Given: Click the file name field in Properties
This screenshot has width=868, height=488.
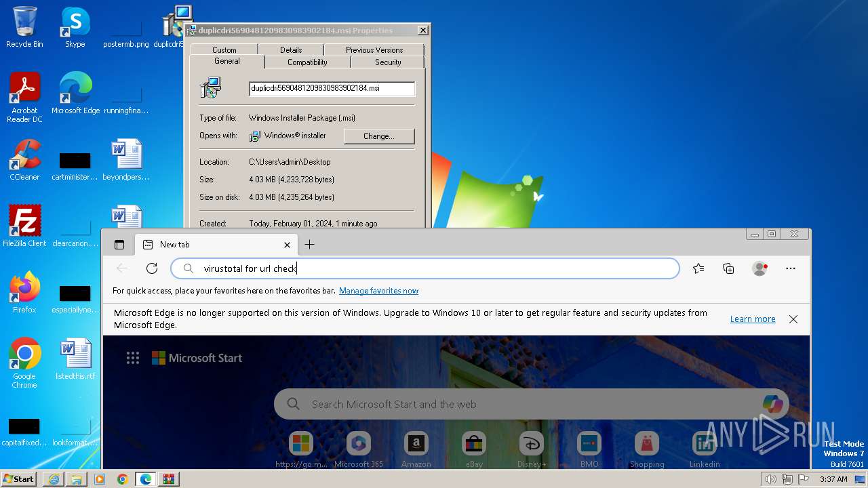Looking at the screenshot, I should point(332,88).
